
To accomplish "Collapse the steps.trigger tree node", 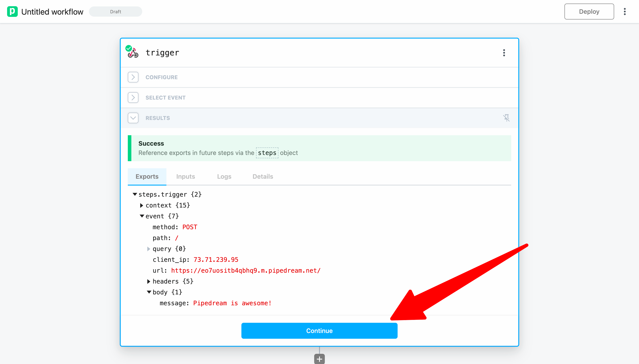I will (x=135, y=194).
